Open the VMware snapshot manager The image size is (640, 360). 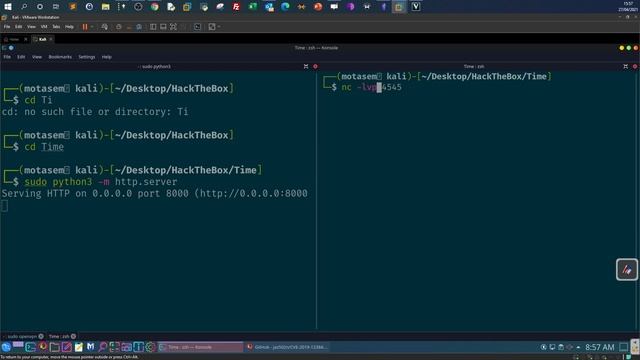point(139,27)
